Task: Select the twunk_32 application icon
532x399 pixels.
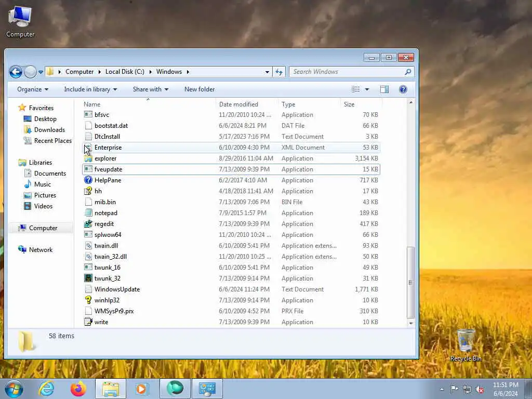Action: pos(88,278)
